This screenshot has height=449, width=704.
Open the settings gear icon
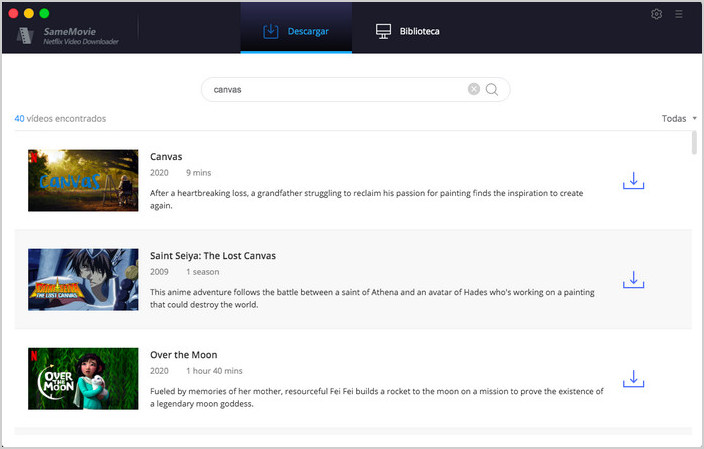click(656, 14)
